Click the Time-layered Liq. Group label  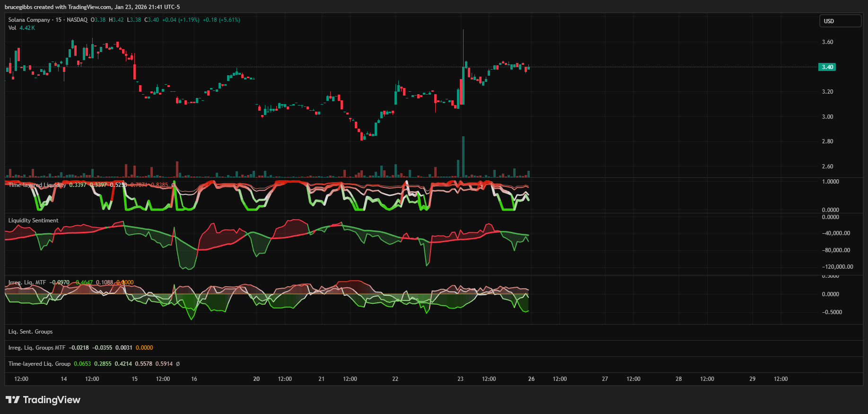[x=39, y=364]
